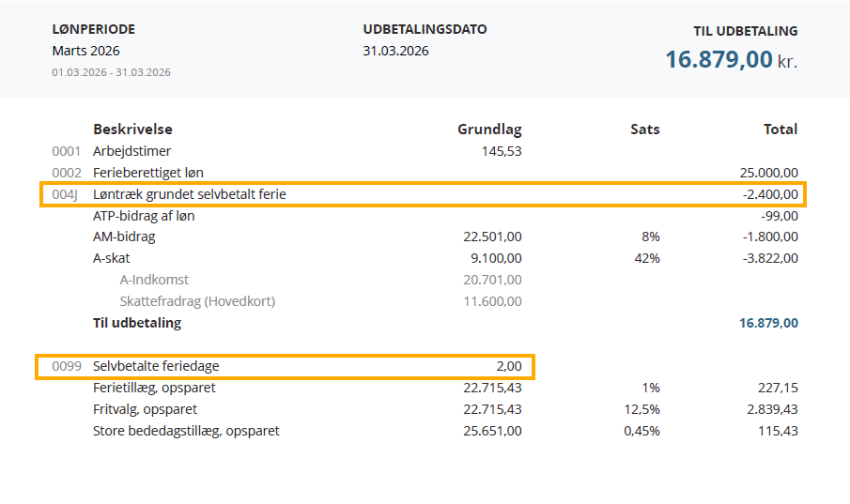The image size is (850, 504).
Task: Click the Sats column header
Action: tap(644, 130)
